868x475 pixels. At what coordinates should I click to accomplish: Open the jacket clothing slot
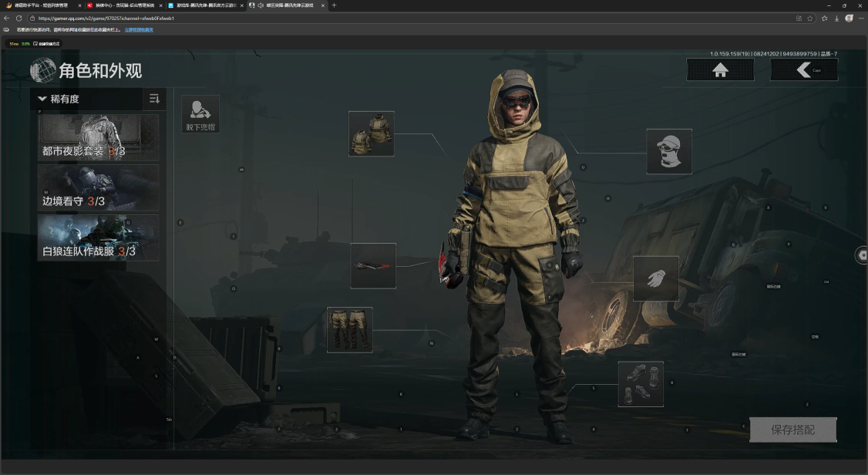coord(372,133)
